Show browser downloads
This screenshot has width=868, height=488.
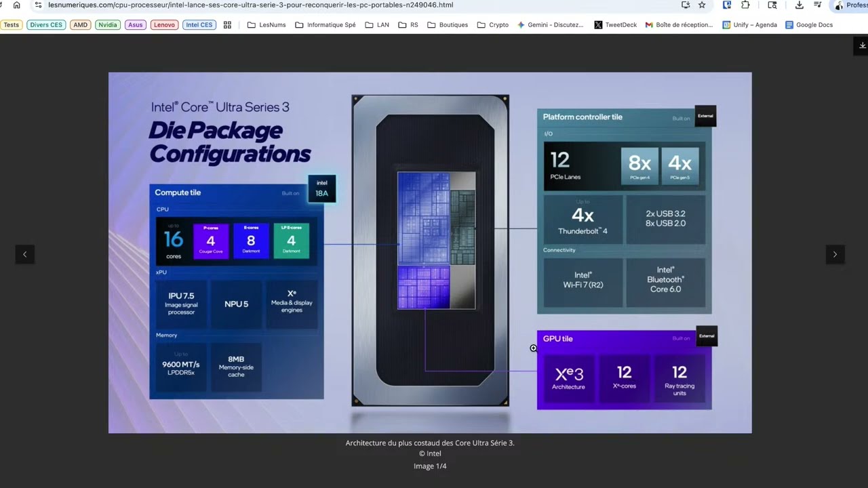coord(800,5)
